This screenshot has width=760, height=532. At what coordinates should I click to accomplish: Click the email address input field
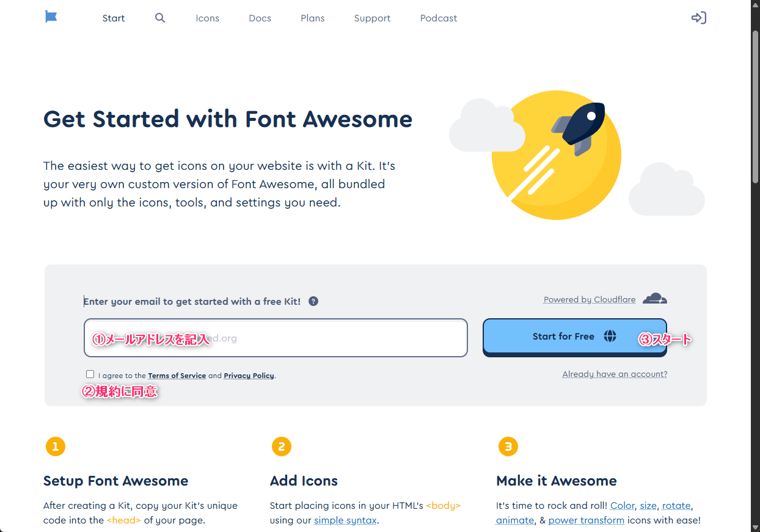[275, 338]
